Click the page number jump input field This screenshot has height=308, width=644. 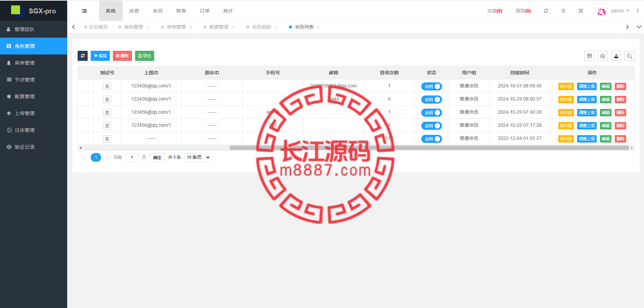click(x=132, y=157)
